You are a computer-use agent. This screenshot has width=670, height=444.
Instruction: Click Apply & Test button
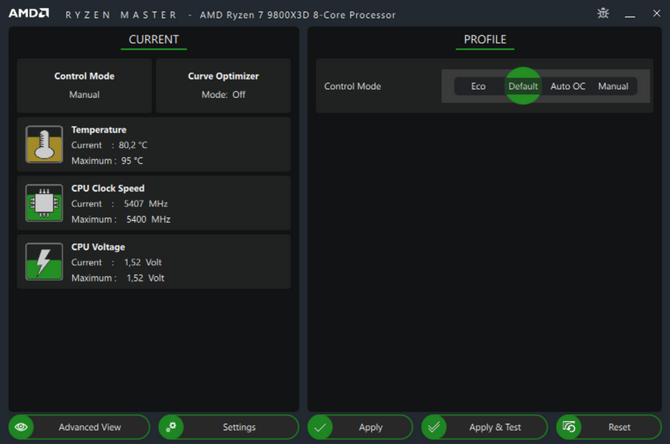pyautogui.click(x=485, y=427)
